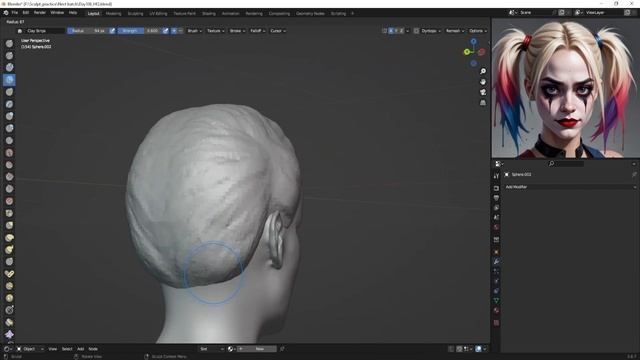
Task: Open the Tool properties tab
Action: tap(496, 176)
